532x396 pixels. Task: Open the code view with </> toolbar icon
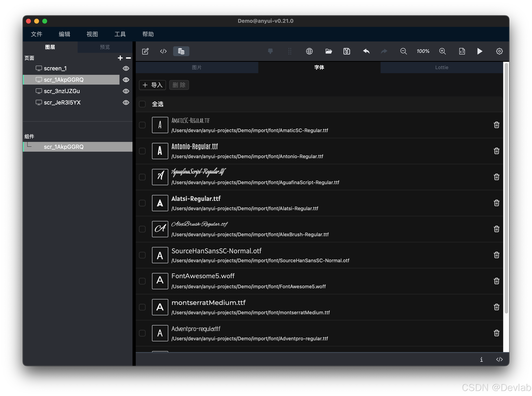pos(163,51)
